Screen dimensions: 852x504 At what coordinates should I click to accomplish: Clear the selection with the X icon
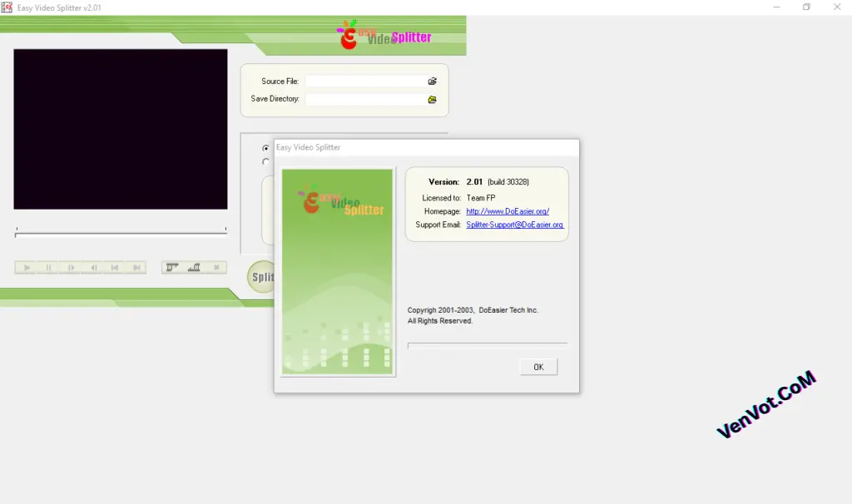coord(216,267)
